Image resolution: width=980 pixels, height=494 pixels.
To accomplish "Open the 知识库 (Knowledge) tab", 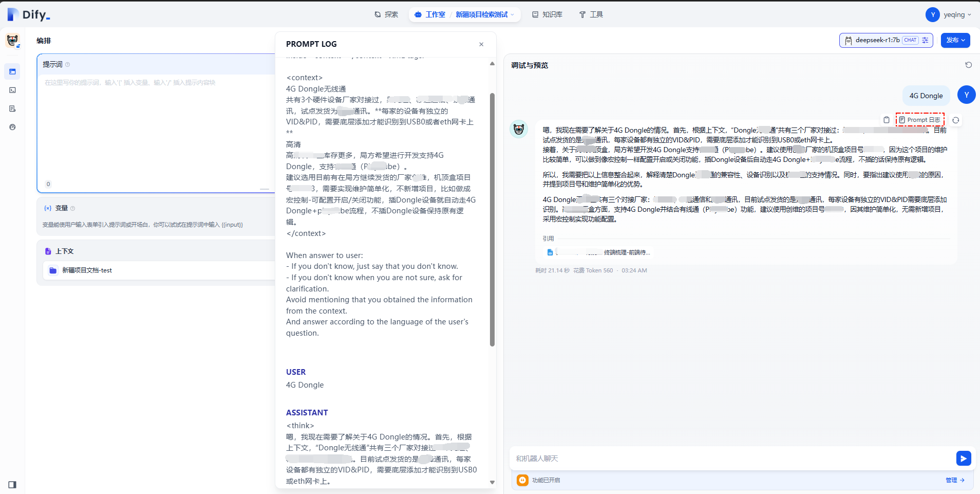I will [x=548, y=14].
